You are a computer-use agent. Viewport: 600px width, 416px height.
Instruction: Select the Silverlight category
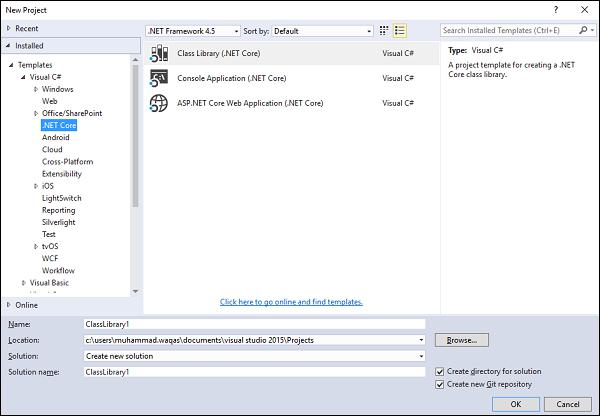(59, 222)
